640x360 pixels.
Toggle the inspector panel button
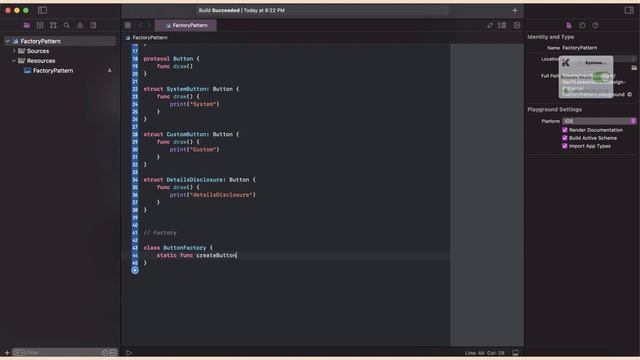(629, 10)
